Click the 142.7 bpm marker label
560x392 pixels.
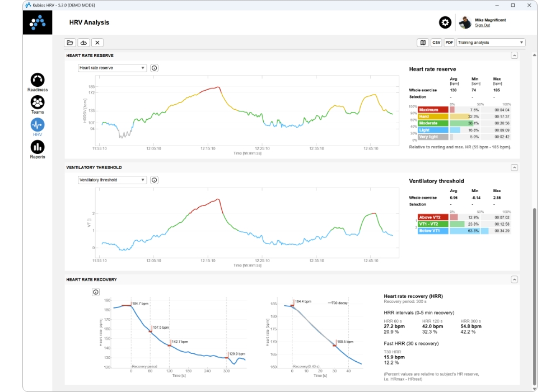[180, 342]
